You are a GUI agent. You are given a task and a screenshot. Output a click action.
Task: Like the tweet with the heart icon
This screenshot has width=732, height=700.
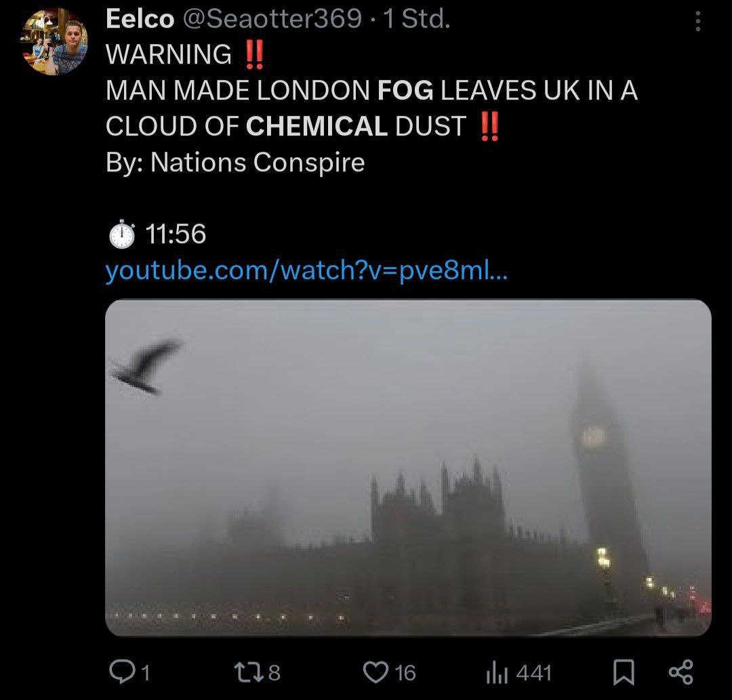375,672
